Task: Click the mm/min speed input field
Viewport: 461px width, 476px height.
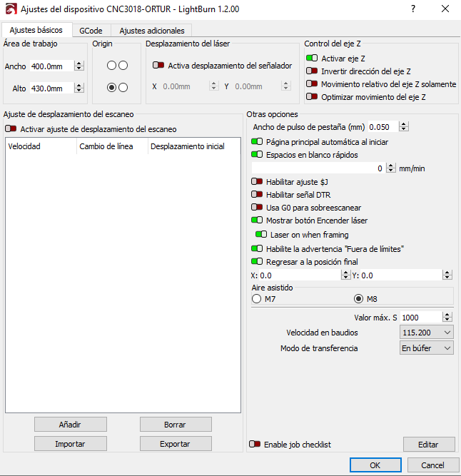Action: click(x=319, y=168)
